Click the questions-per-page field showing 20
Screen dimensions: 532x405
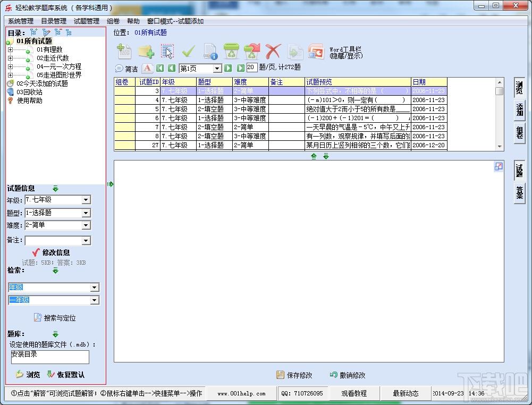pos(251,67)
